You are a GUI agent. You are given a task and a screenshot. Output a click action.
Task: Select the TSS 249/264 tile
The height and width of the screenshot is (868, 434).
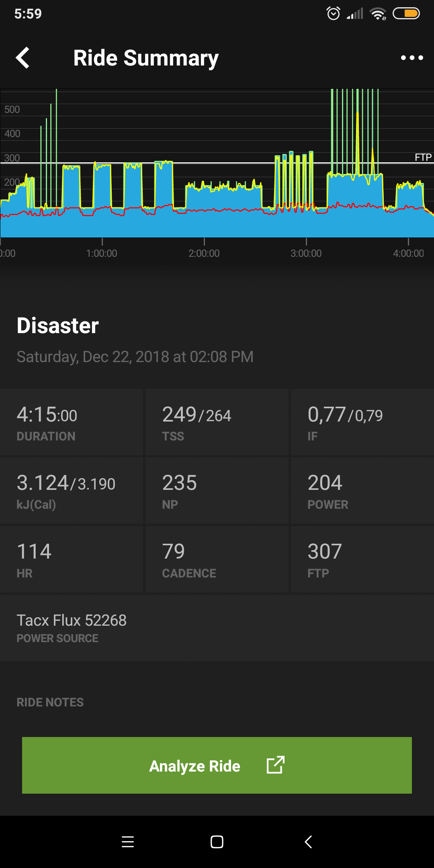click(x=217, y=422)
